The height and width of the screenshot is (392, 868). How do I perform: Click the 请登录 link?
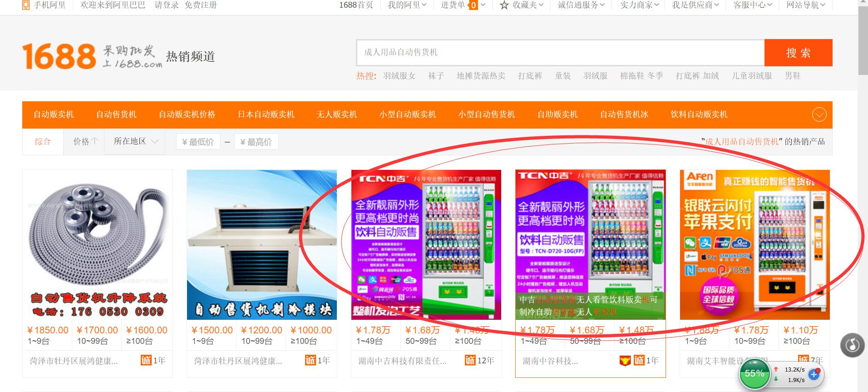click(x=167, y=5)
